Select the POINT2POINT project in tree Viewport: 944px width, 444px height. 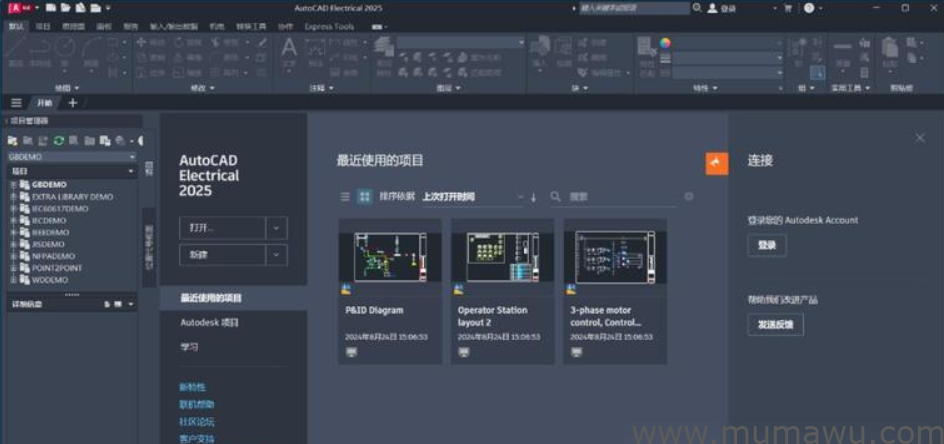coord(57,268)
